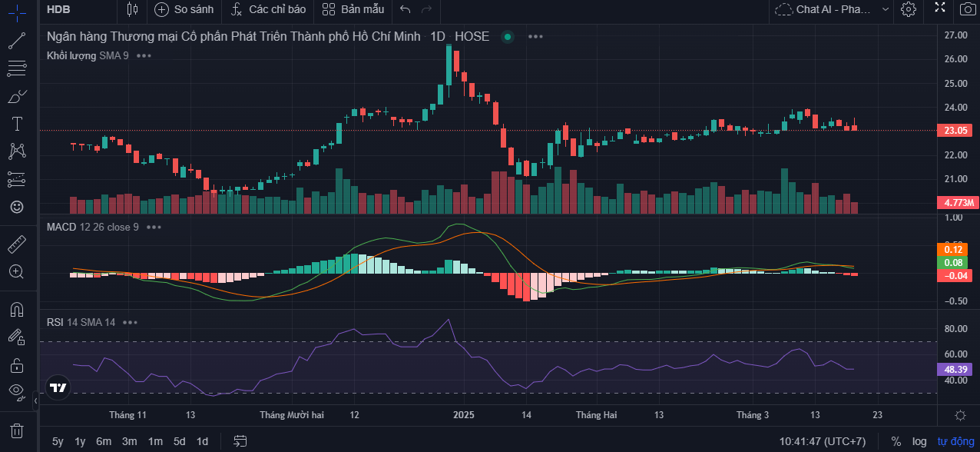Select the brush drawing tool
This screenshot has height=452, width=980.
[17, 96]
